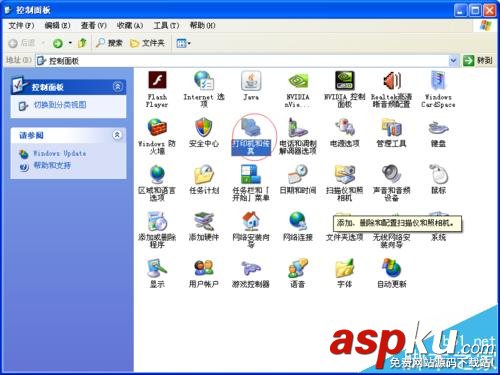The width and height of the screenshot is (500, 375).
Task: Click the green forward arrow button
Action: (58, 43)
